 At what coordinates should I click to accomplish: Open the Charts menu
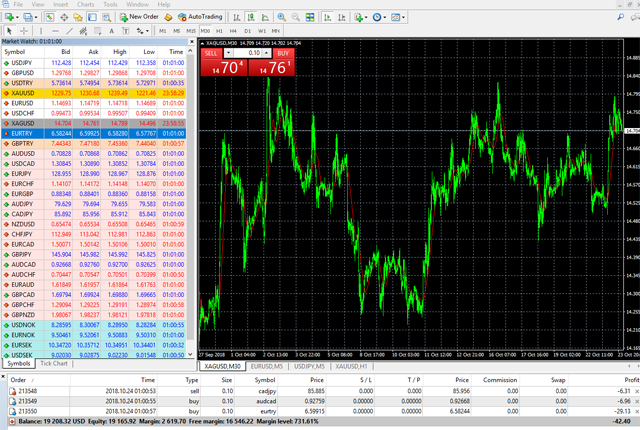point(85,4)
